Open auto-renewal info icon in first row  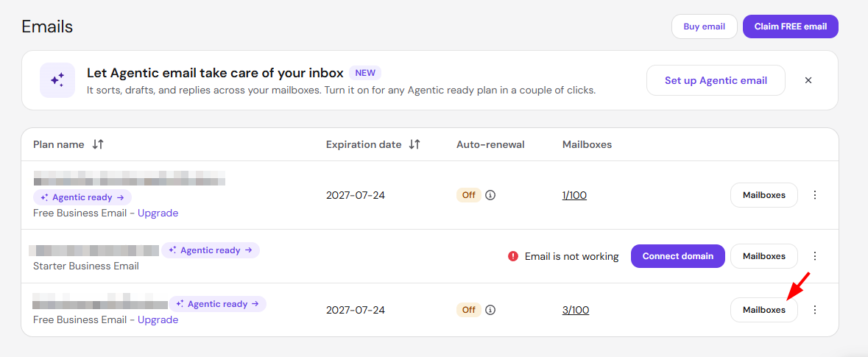point(490,195)
